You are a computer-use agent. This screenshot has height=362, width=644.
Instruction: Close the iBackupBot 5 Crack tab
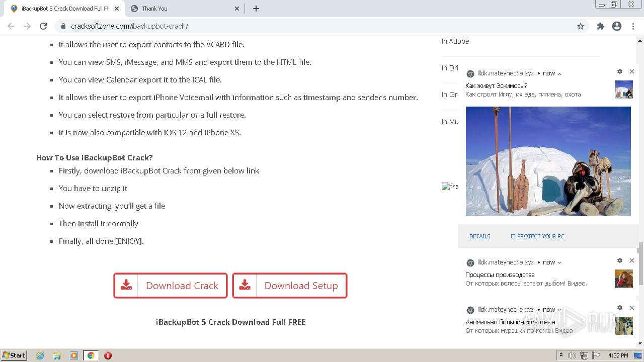click(x=117, y=9)
